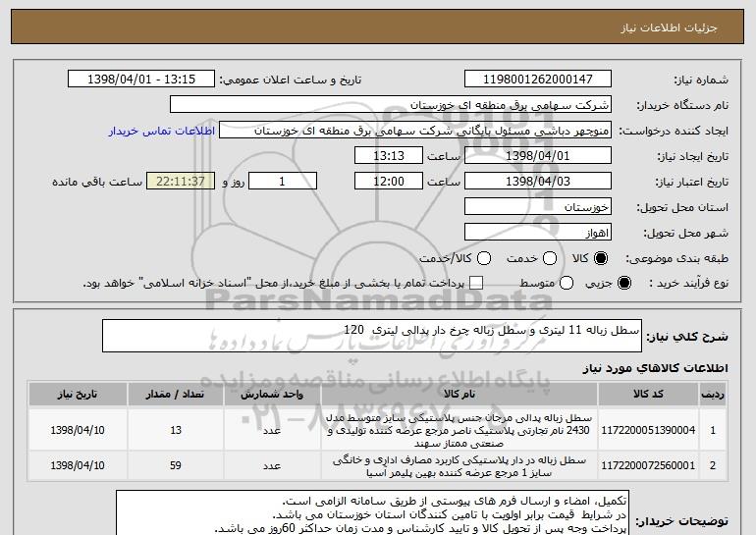The image size is (756, 535).
Task: Click the validity date 1398/04/03 field
Action: [538, 182]
